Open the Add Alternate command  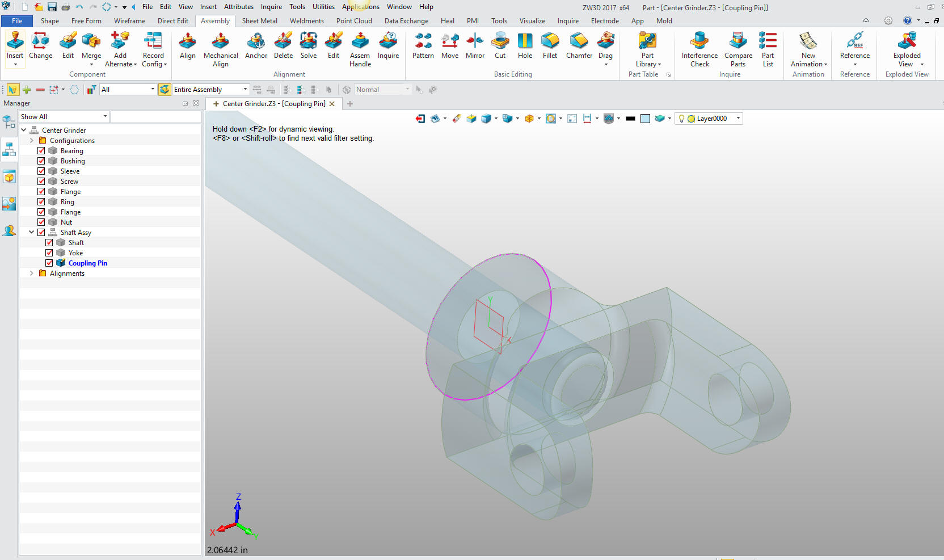pos(120,49)
